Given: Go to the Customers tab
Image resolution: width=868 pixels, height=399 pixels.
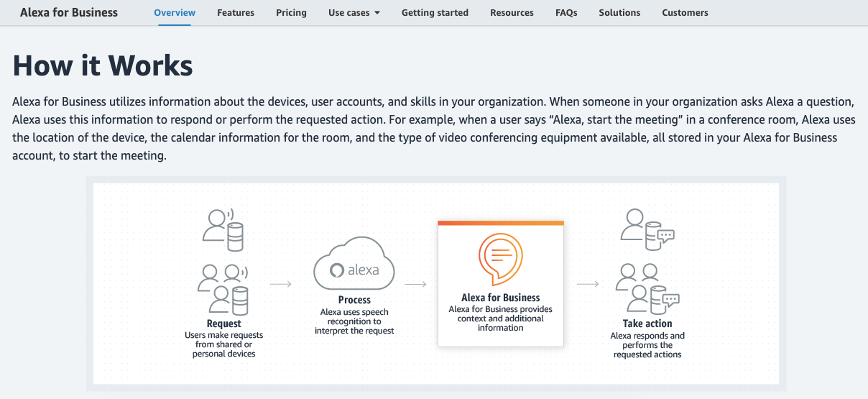Looking at the screenshot, I should [685, 12].
